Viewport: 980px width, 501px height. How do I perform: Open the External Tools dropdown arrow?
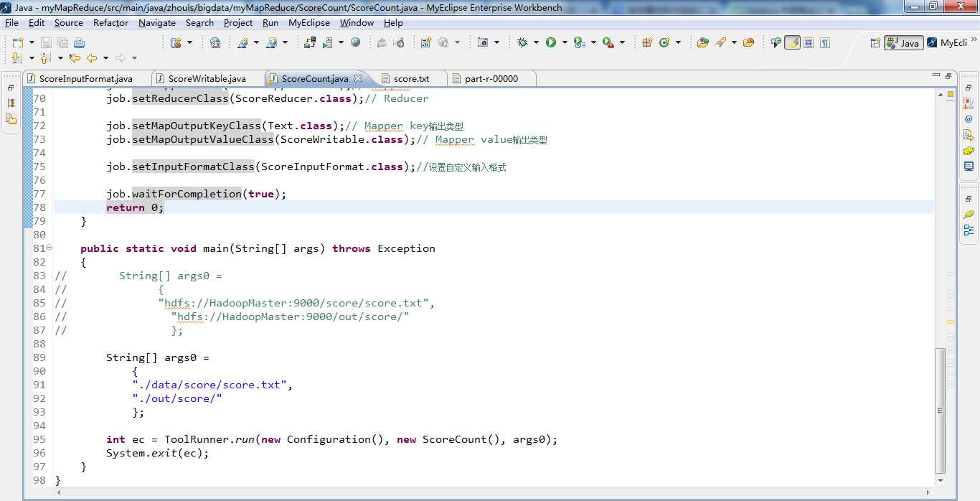point(622,42)
